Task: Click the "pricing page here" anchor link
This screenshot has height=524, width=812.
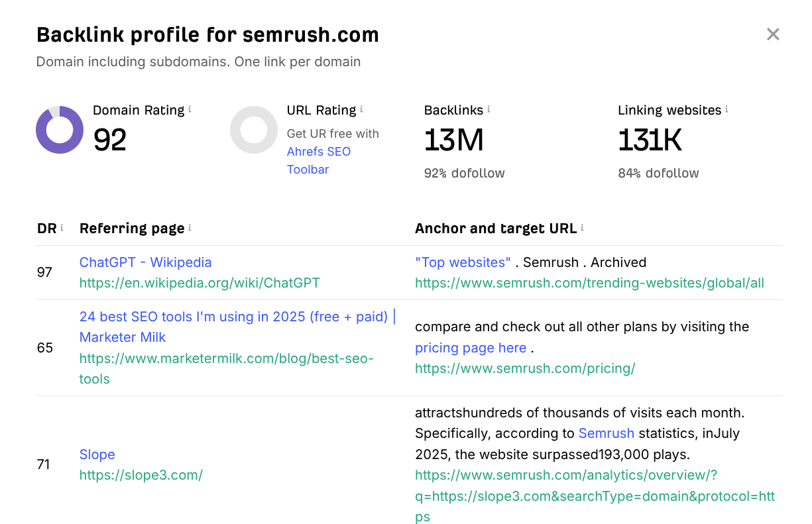Action: point(471,348)
